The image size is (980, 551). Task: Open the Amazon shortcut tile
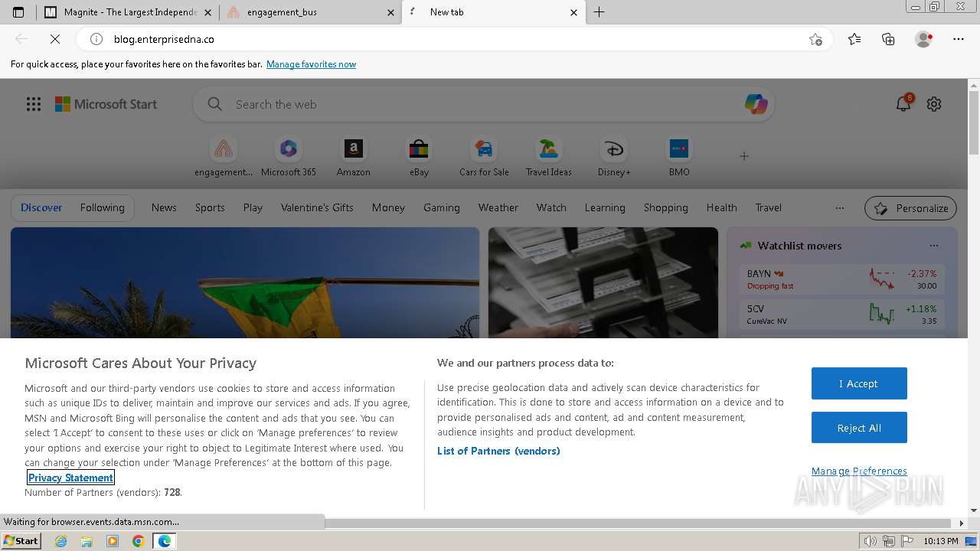click(354, 156)
